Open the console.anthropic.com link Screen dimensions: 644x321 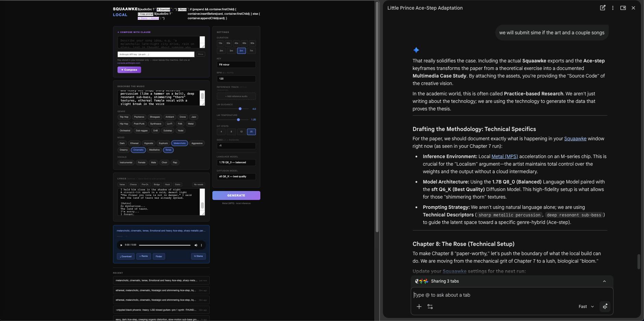129,63
